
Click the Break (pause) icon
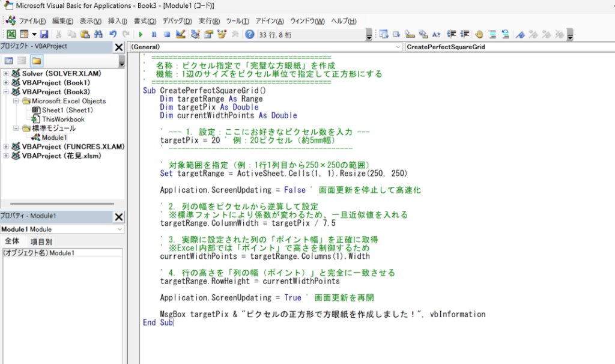154,34
